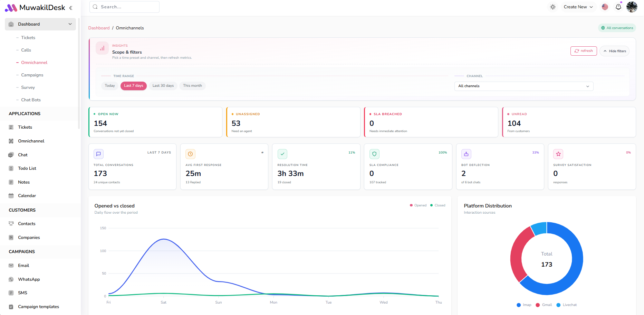
Task: Click the All conversations badge
Action: click(617, 28)
